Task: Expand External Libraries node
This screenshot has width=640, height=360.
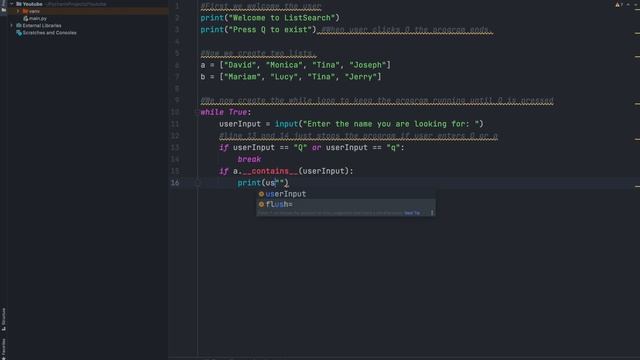Action: coord(12,25)
